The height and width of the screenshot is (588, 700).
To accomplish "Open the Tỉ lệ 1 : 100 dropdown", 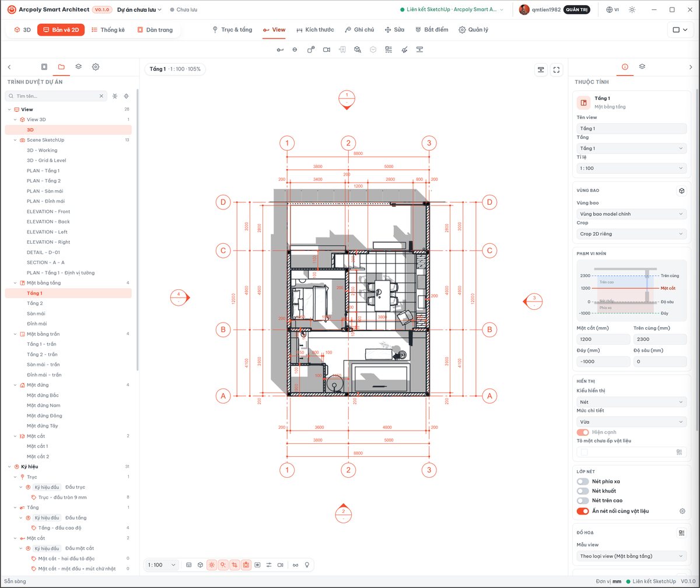I will coord(631,168).
